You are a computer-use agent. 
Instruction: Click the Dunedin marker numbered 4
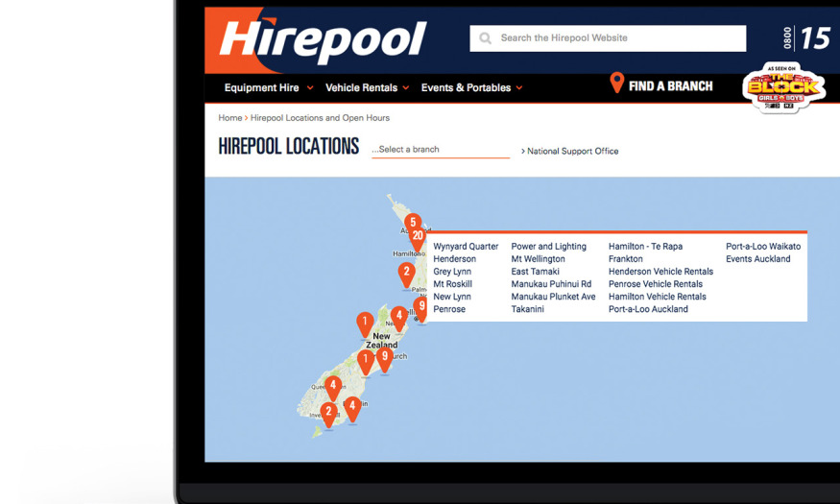(352, 409)
